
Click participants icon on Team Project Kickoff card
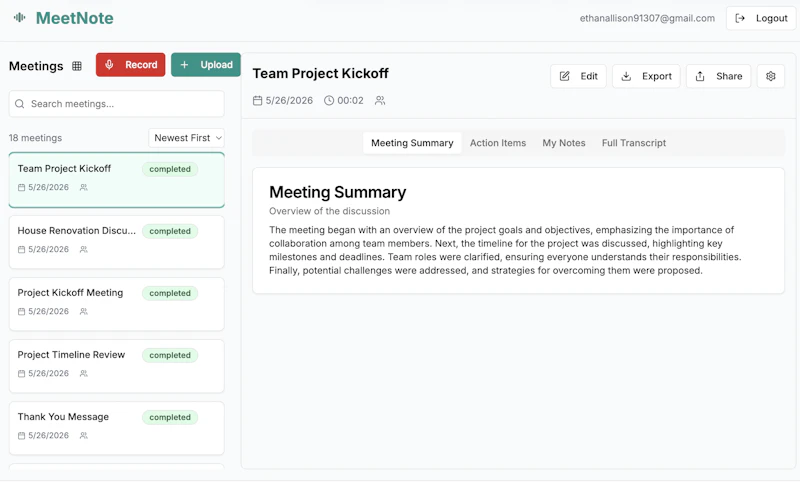tap(84, 187)
